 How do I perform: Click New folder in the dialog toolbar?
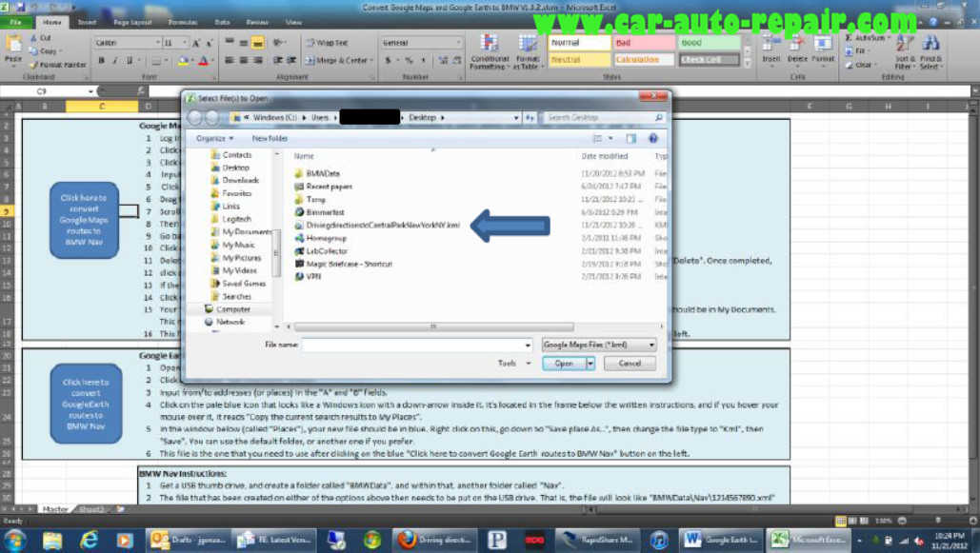[270, 138]
